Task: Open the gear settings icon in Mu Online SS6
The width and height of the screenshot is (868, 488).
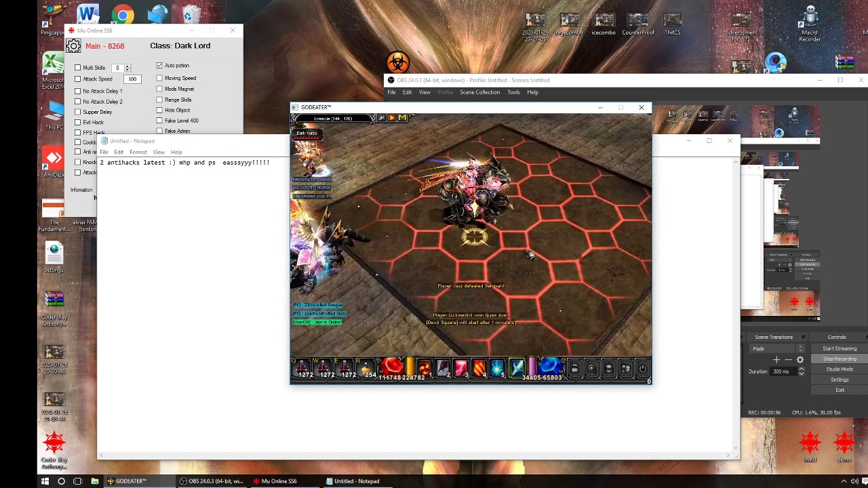Action: [x=73, y=46]
